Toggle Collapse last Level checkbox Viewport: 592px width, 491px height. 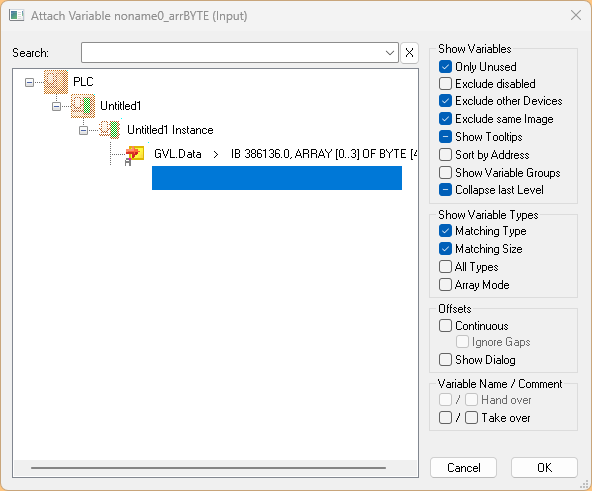click(446, 190)
